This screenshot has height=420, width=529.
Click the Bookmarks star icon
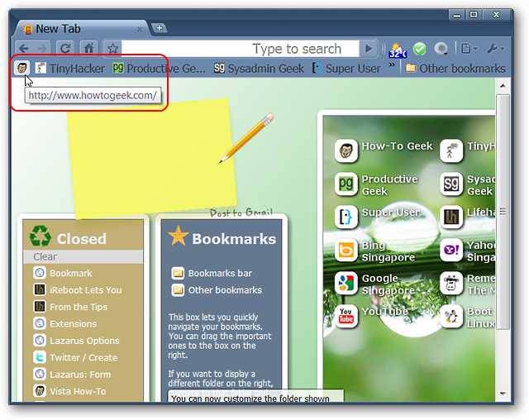click(178, 235)
